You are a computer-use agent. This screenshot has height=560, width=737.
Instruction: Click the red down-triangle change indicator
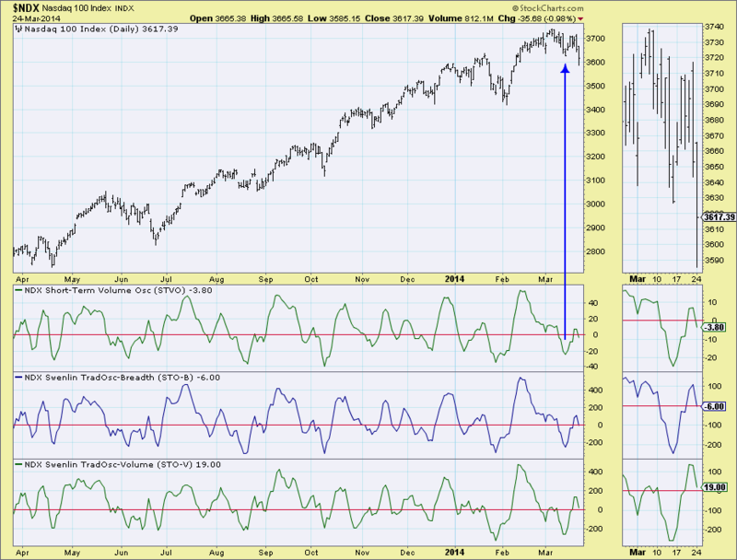pos(580,18)
